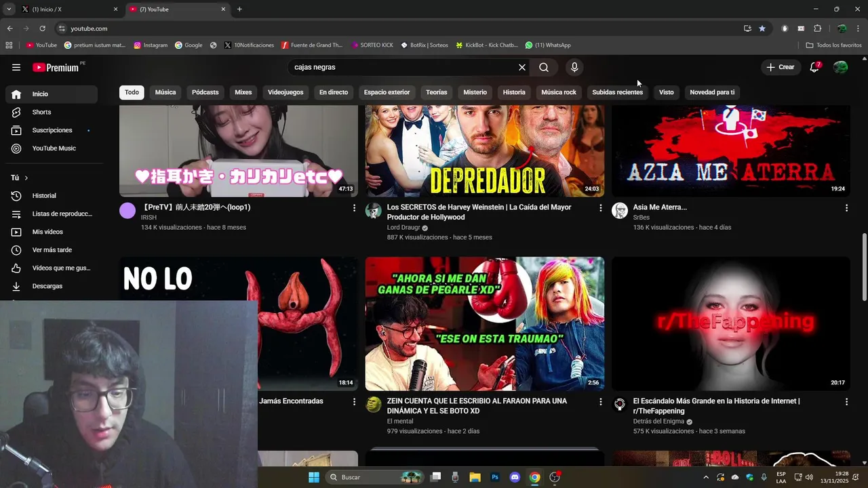Bookmark this page with the star
This screenshot has width=868, height=488.
click(x=762, y=28)
